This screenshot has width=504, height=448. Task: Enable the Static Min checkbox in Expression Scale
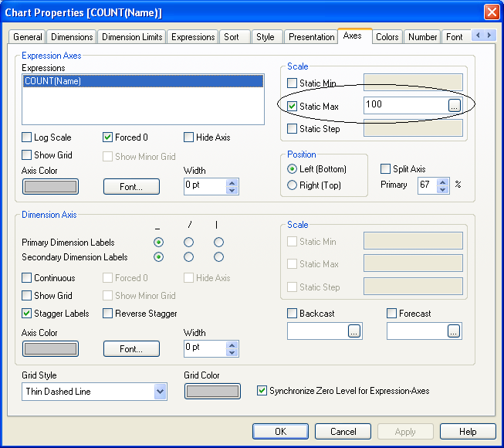point(292,83)
